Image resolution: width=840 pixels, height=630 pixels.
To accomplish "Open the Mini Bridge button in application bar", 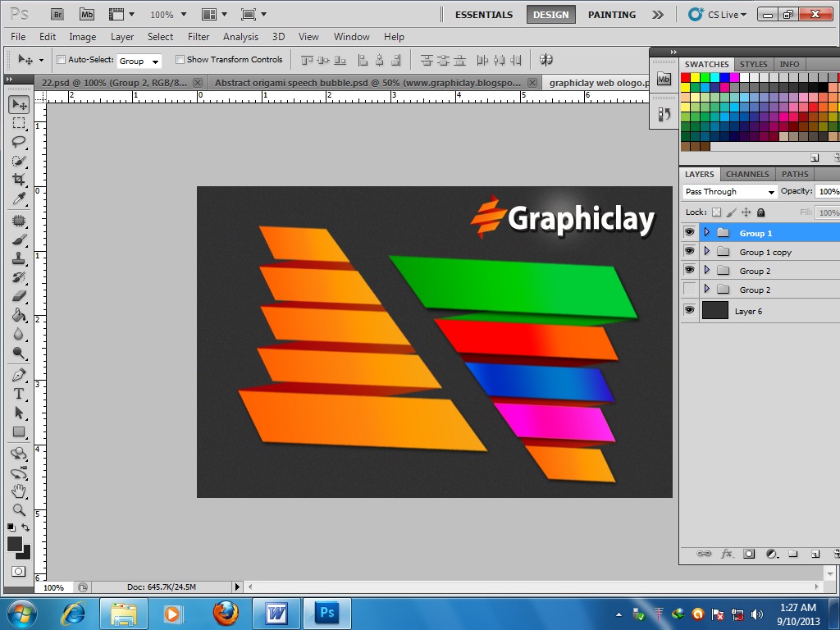I will tap(87, 15).
